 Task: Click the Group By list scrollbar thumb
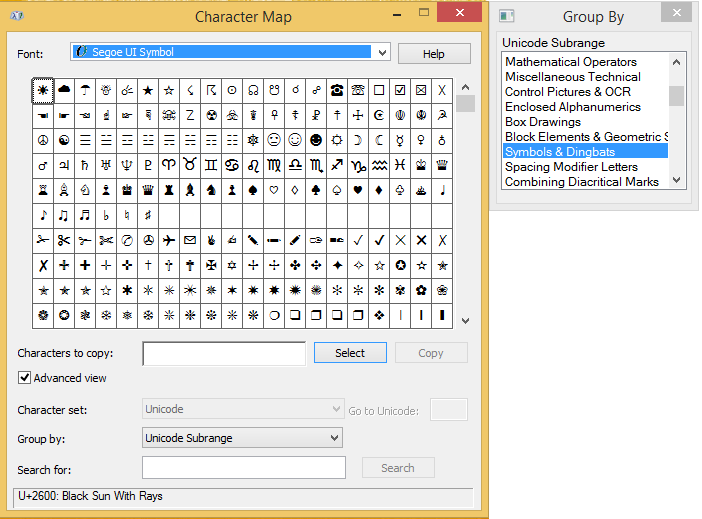(x=676, y=95)
